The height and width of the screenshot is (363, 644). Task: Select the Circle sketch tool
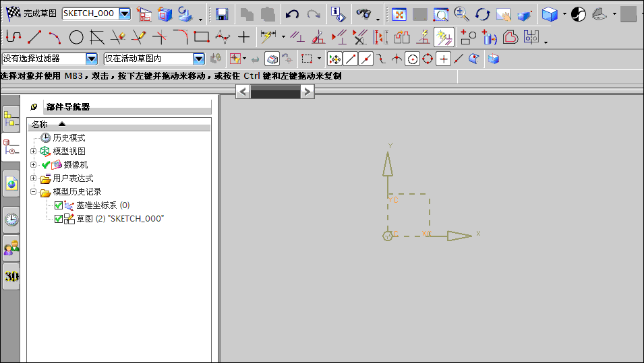pos(76,37)
